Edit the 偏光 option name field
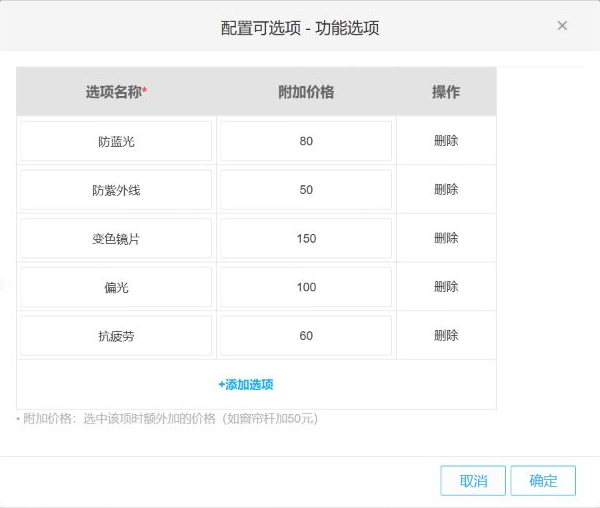 tap(116, 287)
